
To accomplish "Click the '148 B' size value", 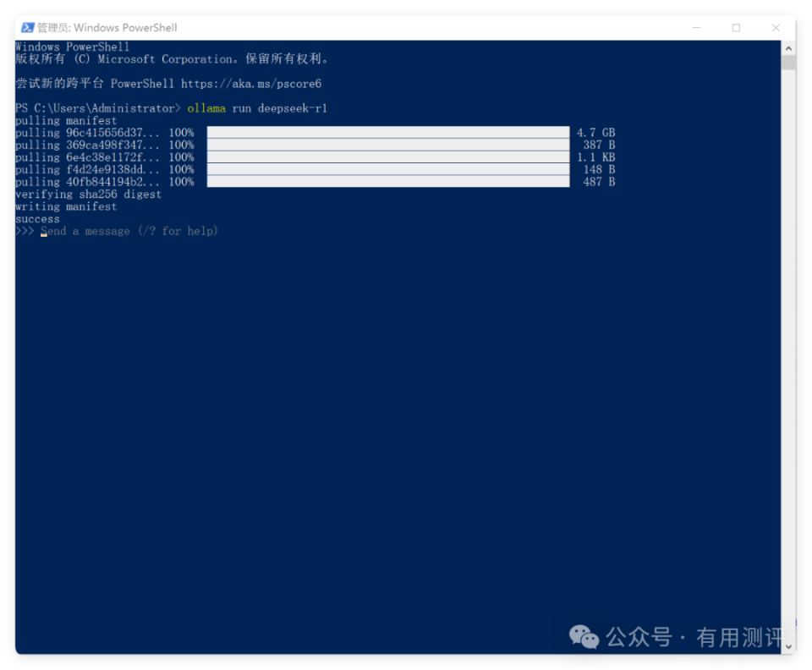I will [x=599, y=169].
